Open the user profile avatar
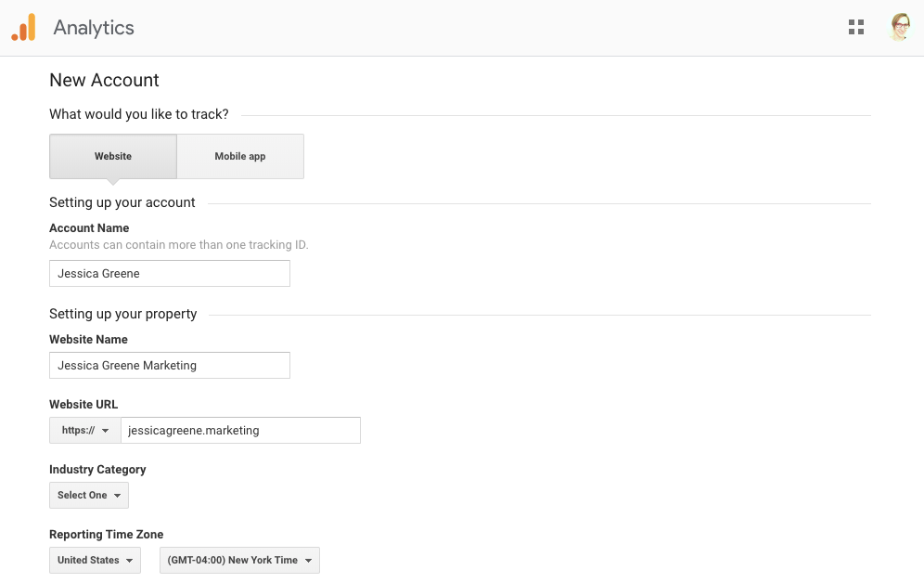Viewport: 924px width, 583px height. (x=901, y=27)
